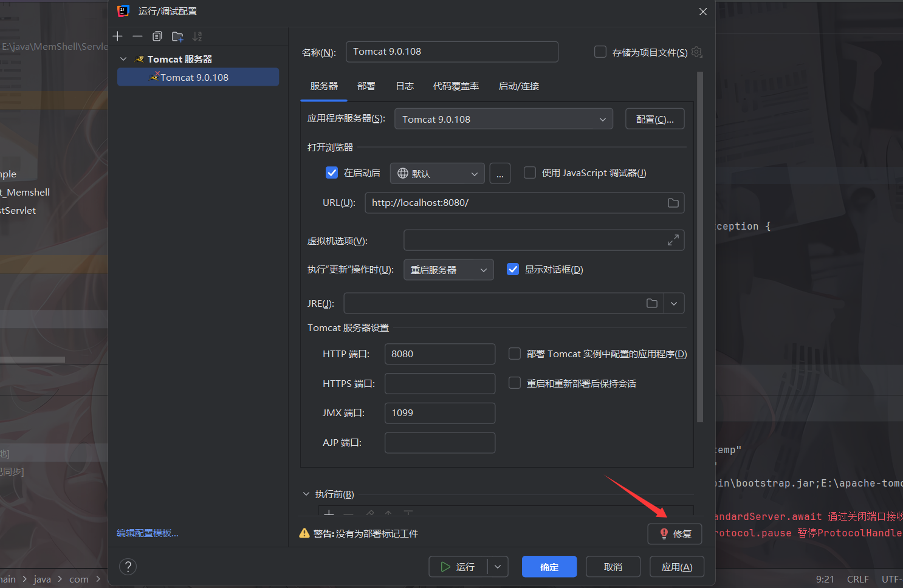
Task: Click the copy configuration icon
Action: click(157, 36)
